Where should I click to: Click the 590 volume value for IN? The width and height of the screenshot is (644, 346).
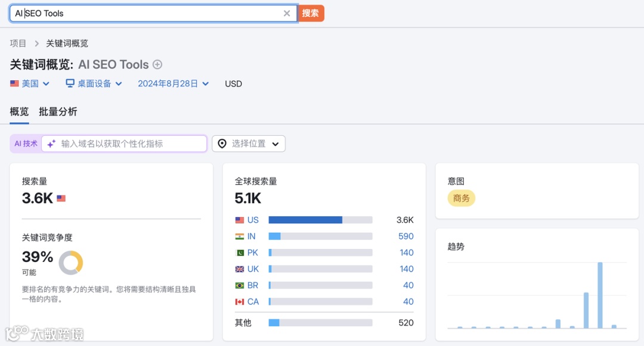[x=406, y=236]
